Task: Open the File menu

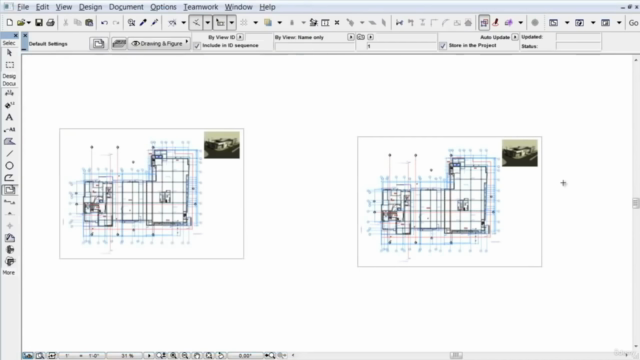Action: [x=23, y=7]
